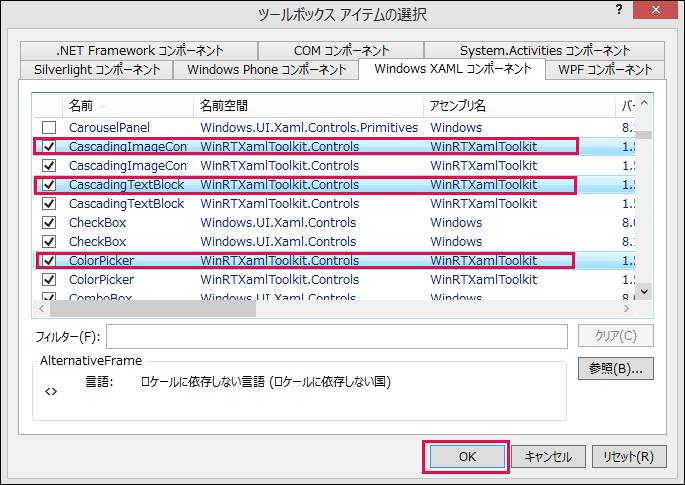Toggle the first CheckBox row checkbox
This screenshot has width=685, height=485.
click(x=49, y=223)
